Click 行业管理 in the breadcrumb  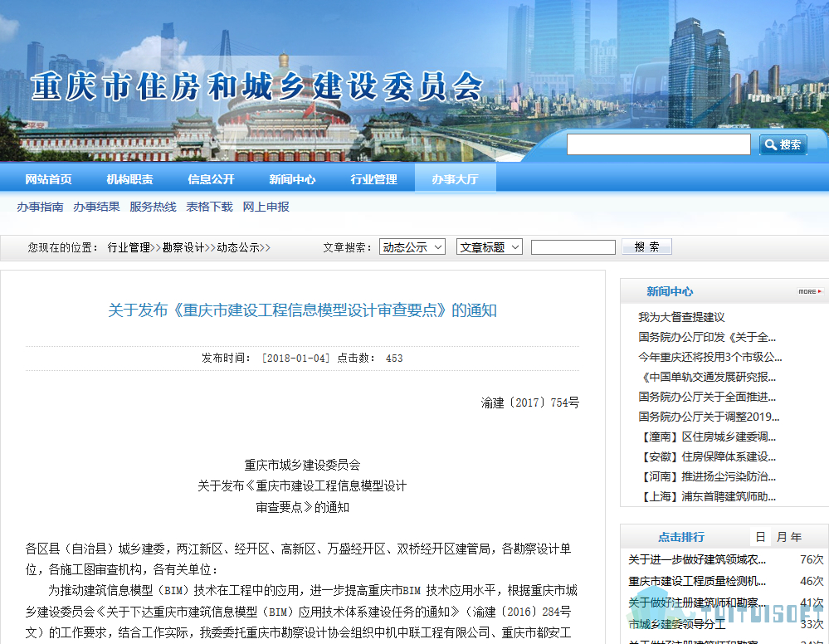click(129, 247)
